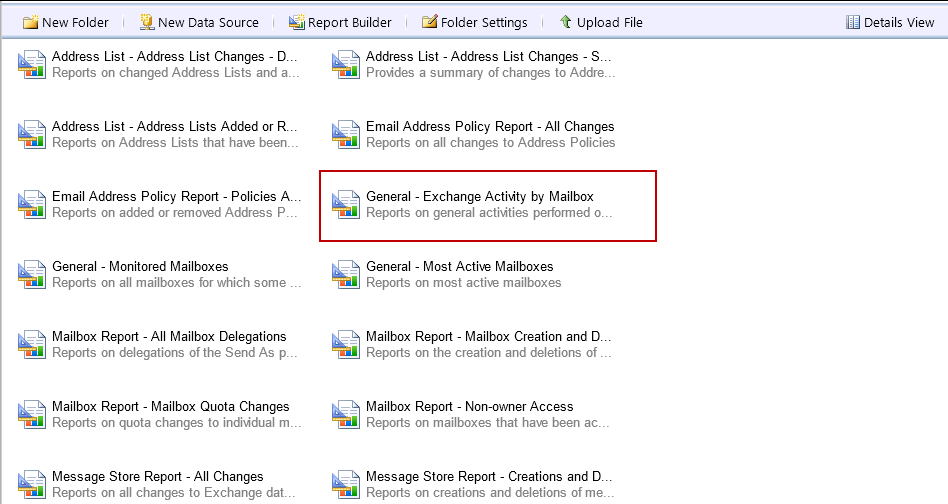948x504 pixels.
Task: Click the Upload File arrow icon
Action: pyautogui.click(x=565, y=22)
